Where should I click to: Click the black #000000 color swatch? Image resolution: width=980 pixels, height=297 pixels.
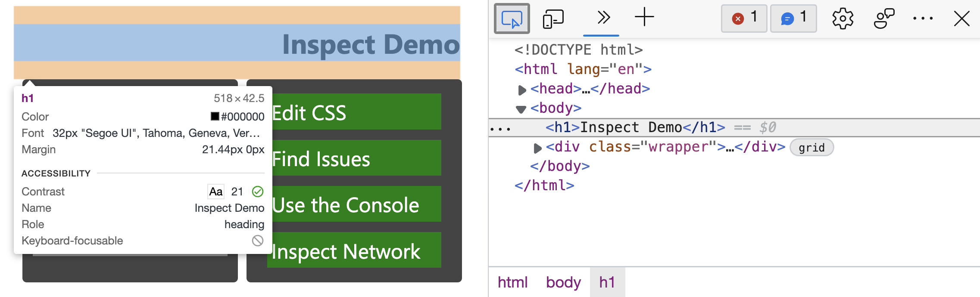coord(215,116)
